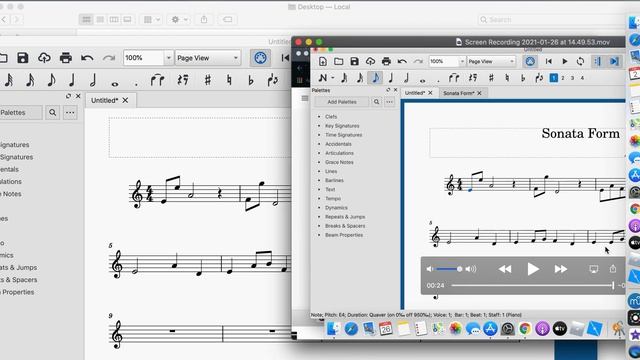Screen dimensions: 640x360
Task: Toggle pan score button in the recording toolbar
Action: click(614, 61)
